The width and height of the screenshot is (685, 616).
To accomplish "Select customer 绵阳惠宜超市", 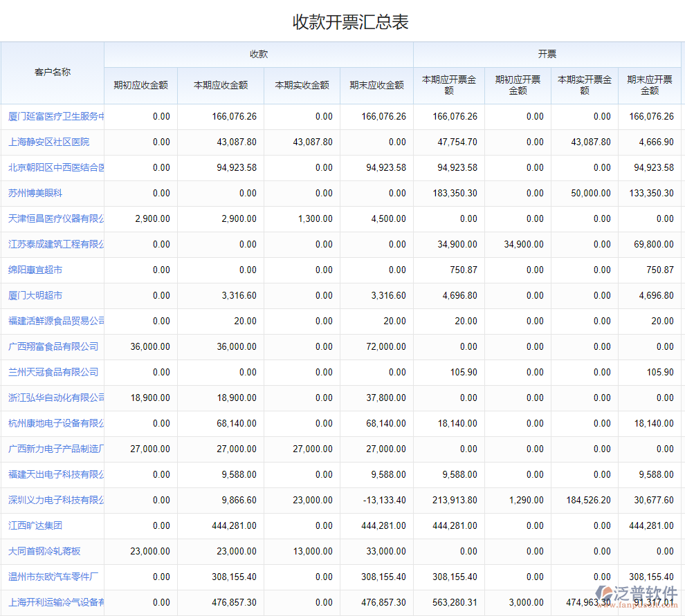I will [x=35, y=270].
